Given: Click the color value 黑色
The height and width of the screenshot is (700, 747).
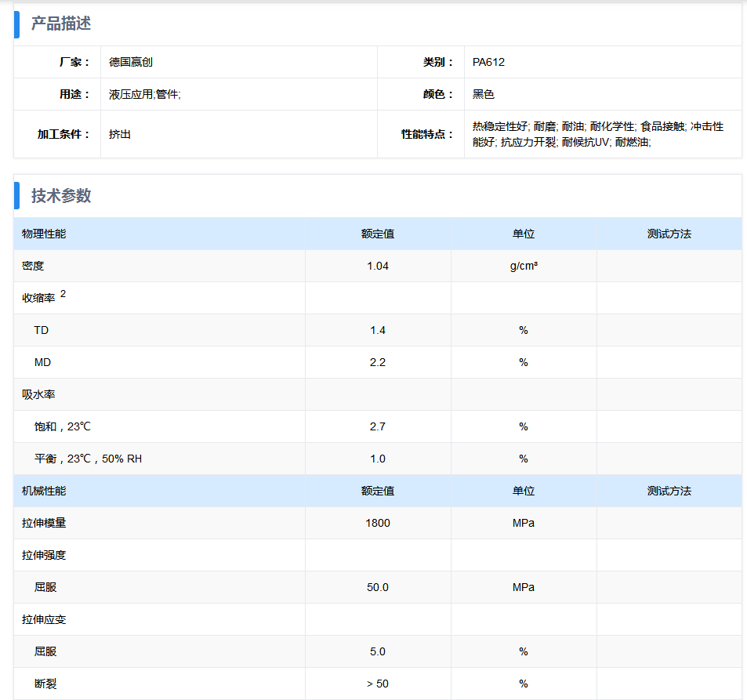Looking at the screenshot, I should [x=484, y=94].
